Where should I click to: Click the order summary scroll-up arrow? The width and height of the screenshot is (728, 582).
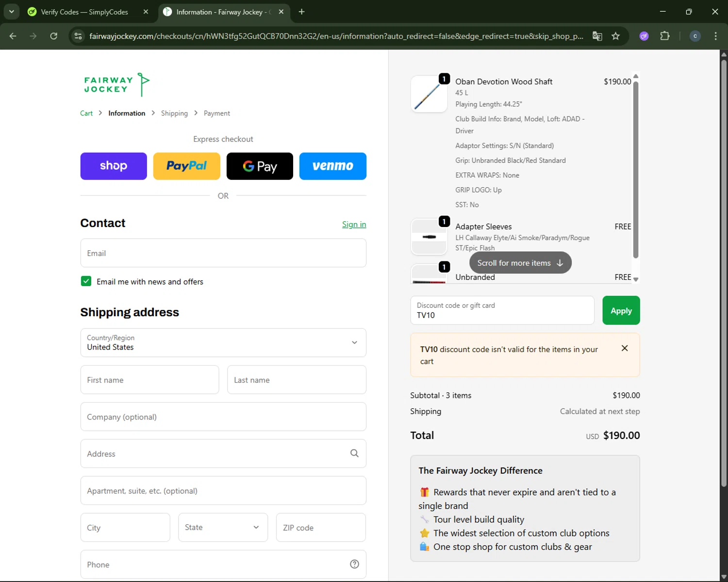click(x=636, y=77)
